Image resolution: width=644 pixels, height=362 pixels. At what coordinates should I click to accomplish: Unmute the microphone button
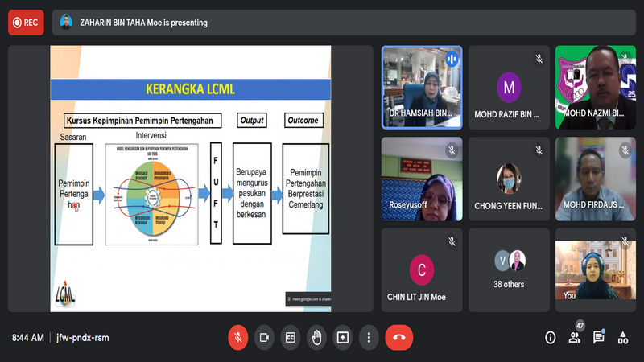[237, 338]
